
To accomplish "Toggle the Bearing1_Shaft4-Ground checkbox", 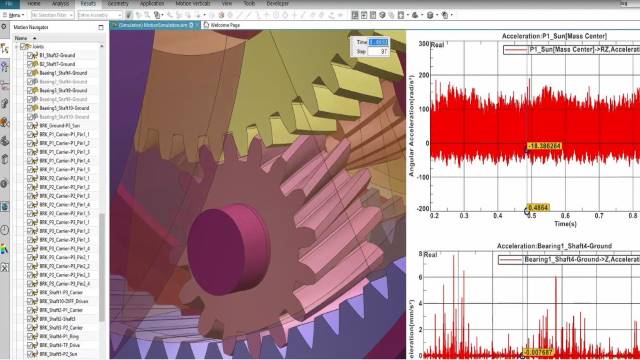I will coord(30,73).
